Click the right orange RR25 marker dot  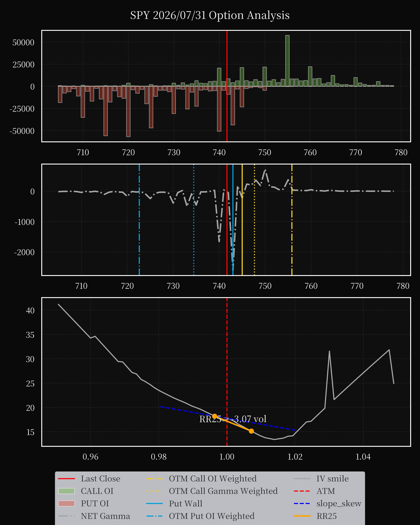point(251,431)
